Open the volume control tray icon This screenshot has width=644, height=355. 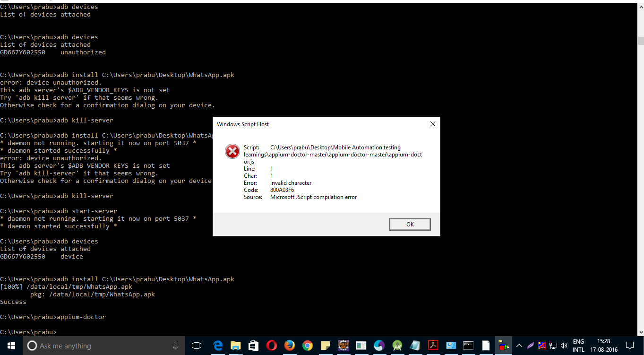pyautogui.click(x=565, y=346)
